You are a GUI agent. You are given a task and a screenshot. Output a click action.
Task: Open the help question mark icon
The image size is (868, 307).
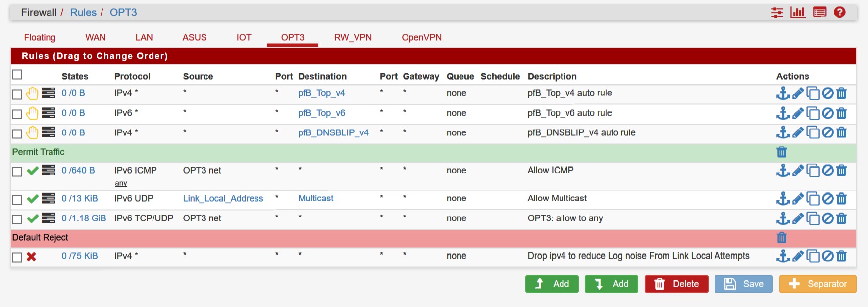(839, 12)
